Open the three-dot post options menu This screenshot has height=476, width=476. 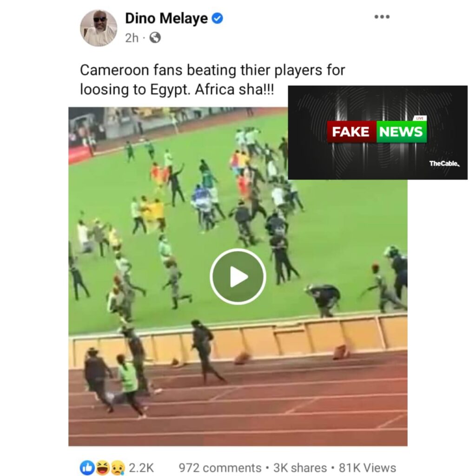(382, 17)
